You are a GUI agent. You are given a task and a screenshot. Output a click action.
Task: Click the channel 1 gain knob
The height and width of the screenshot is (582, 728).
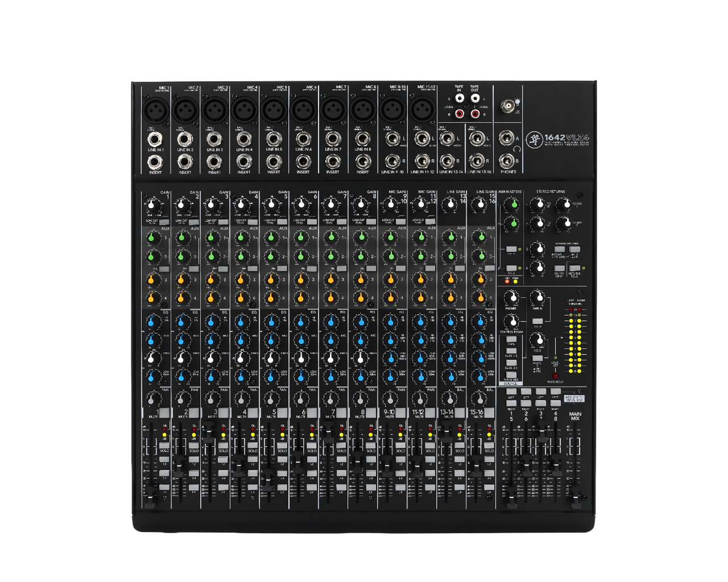[151, 205]
